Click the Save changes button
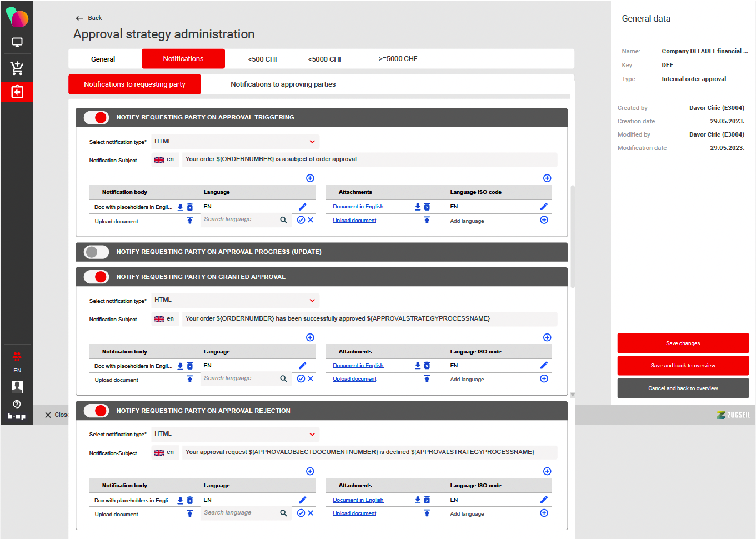 click(683, 343)
